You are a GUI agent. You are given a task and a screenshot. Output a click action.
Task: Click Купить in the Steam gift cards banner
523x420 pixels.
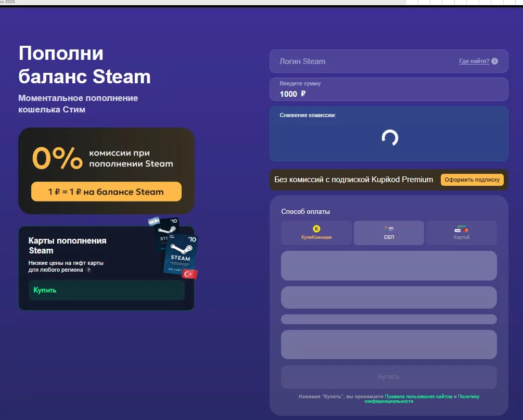pos(106,290)
